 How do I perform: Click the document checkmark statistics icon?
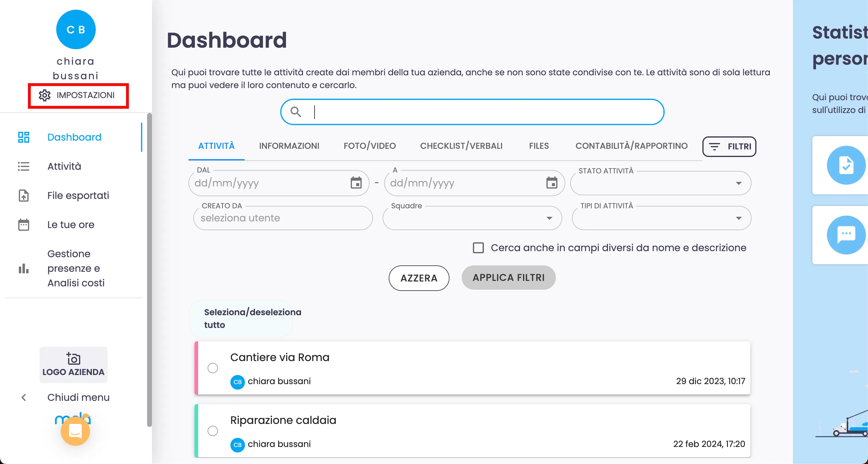coord(846,165)
